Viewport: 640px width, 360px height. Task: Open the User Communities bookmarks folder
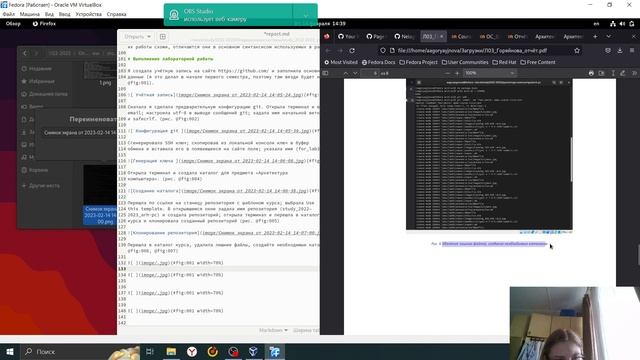465,62
